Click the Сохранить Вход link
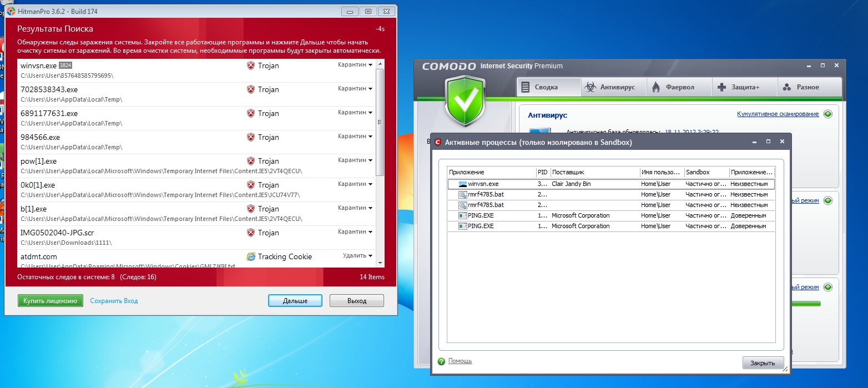 point(114,301)
